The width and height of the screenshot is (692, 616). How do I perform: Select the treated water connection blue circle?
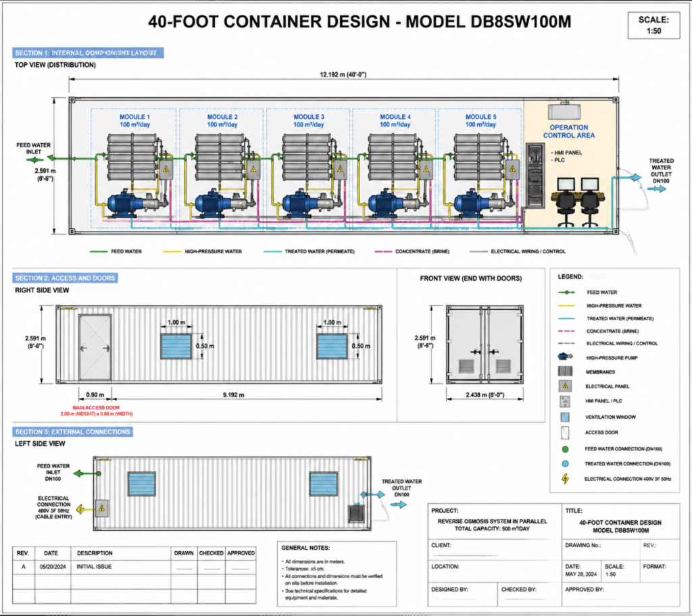click(565, 464)
